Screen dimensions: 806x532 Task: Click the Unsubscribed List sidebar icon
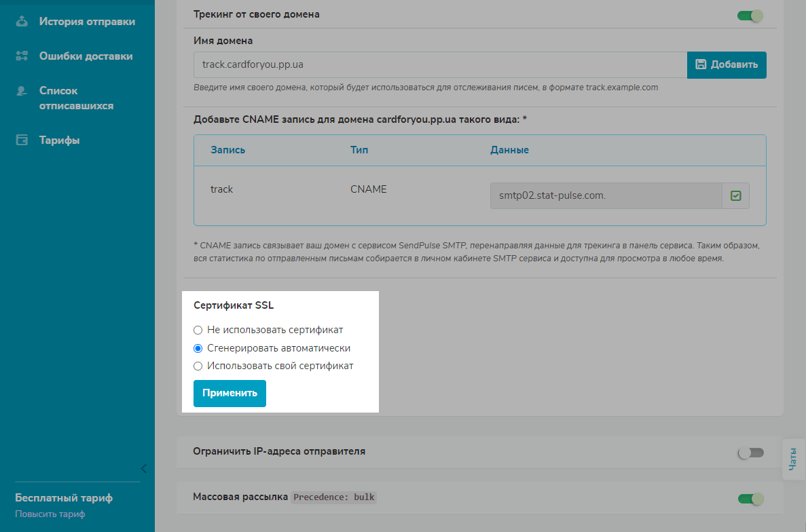[x=22, y=91]
